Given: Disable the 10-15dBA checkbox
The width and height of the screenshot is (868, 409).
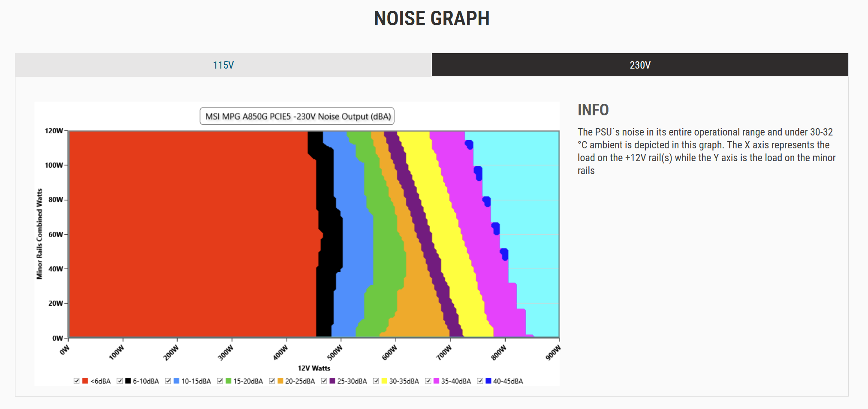Looking at the screenshot, I should coord(168,381).
